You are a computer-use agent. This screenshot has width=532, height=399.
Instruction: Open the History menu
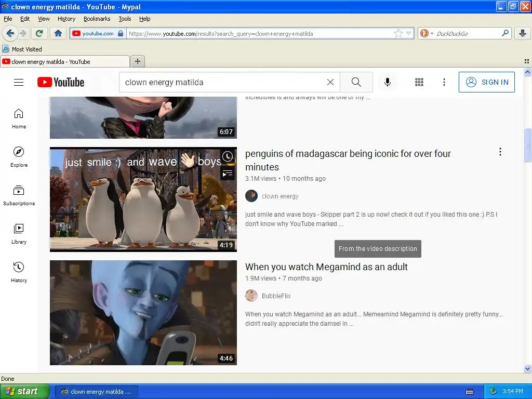pyautogui.click(x=66, y=19)
